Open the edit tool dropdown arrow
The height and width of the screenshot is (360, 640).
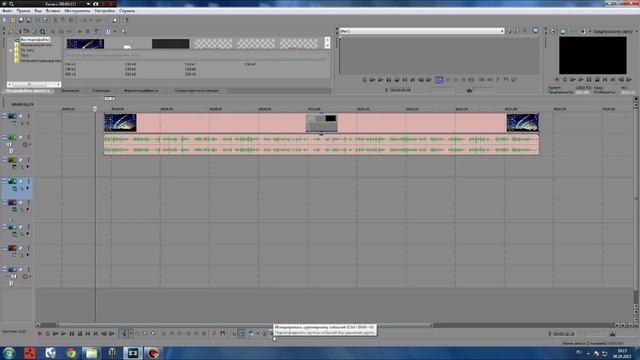[x=131, y=333]
